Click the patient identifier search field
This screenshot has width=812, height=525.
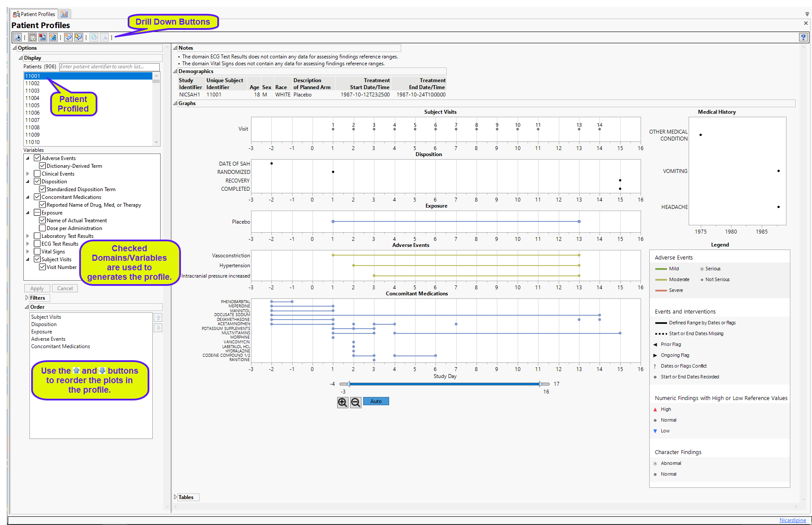coord(109,67)
